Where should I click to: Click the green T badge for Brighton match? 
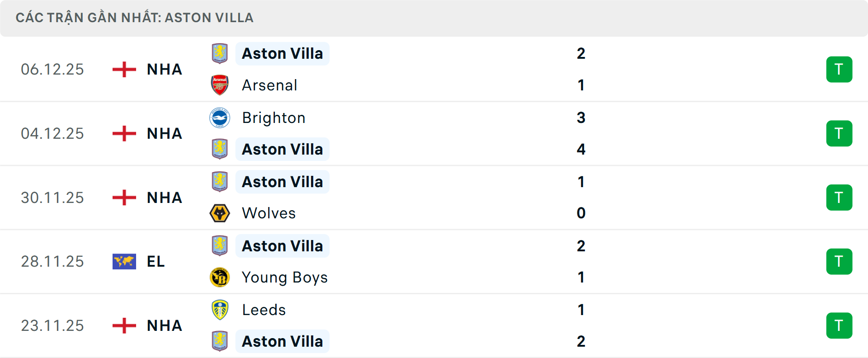(x=840, y=133)
